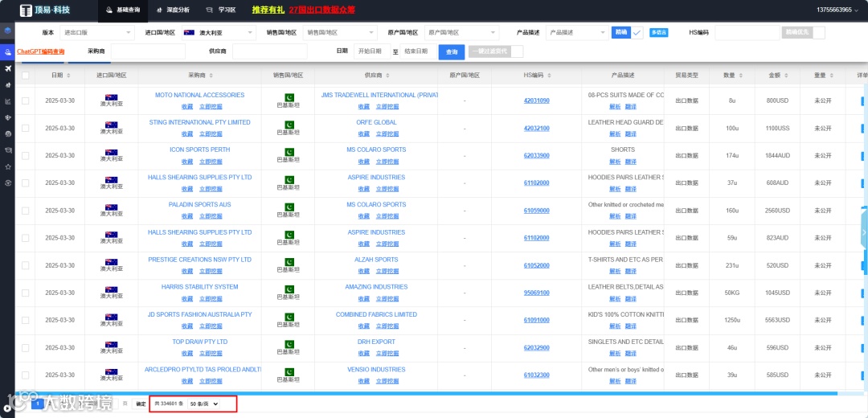Sort table by HS编码 column arrows
The height and width of the screenshot is (418, 868).
(549, 76)
